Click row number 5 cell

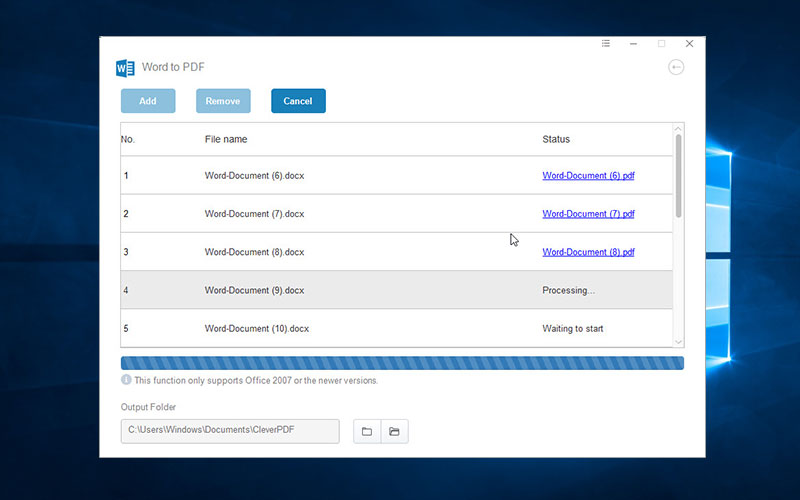(x=126, y=329)
